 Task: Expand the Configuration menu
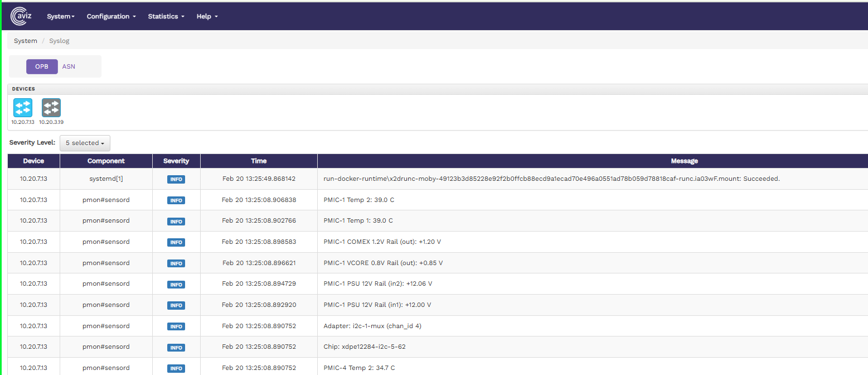coord(111,16)
